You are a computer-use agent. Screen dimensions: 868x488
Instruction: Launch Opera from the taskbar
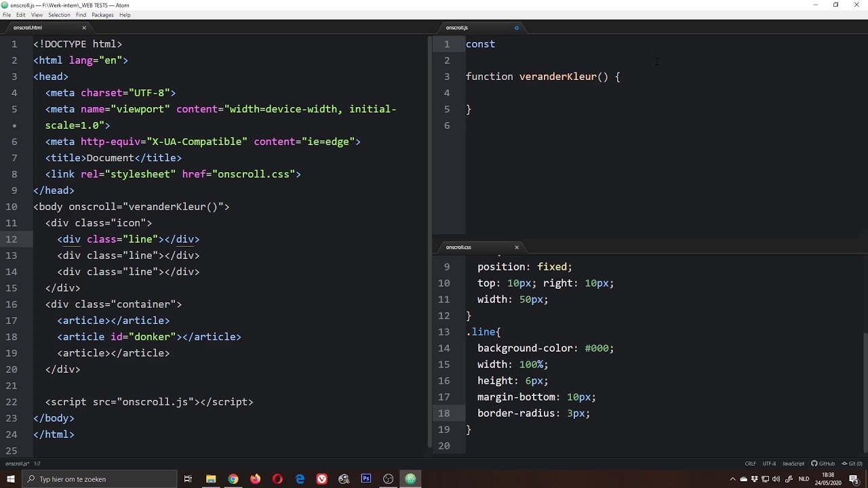277,479
